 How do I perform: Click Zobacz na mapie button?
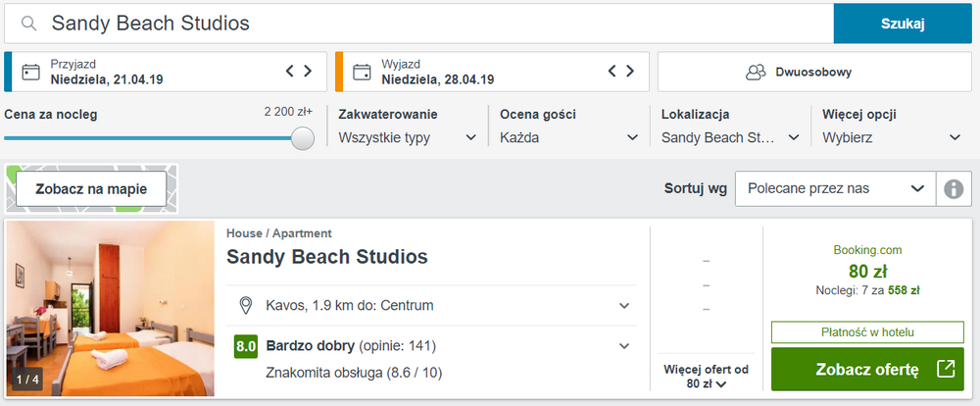[x=91, y=189]
